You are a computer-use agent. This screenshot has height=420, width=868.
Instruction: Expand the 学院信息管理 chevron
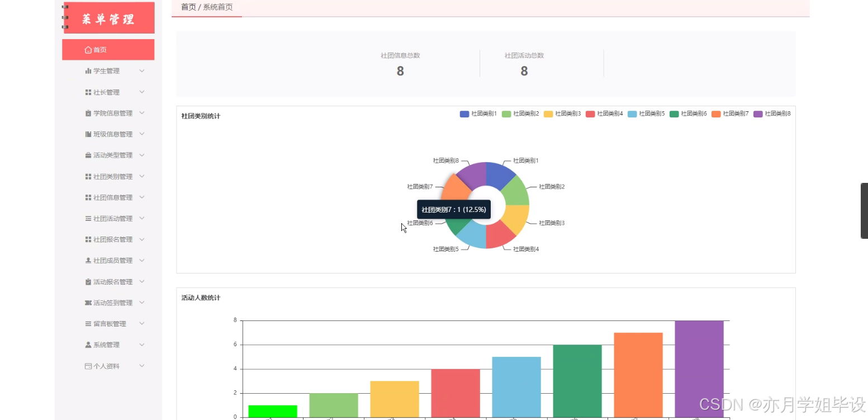142,113
